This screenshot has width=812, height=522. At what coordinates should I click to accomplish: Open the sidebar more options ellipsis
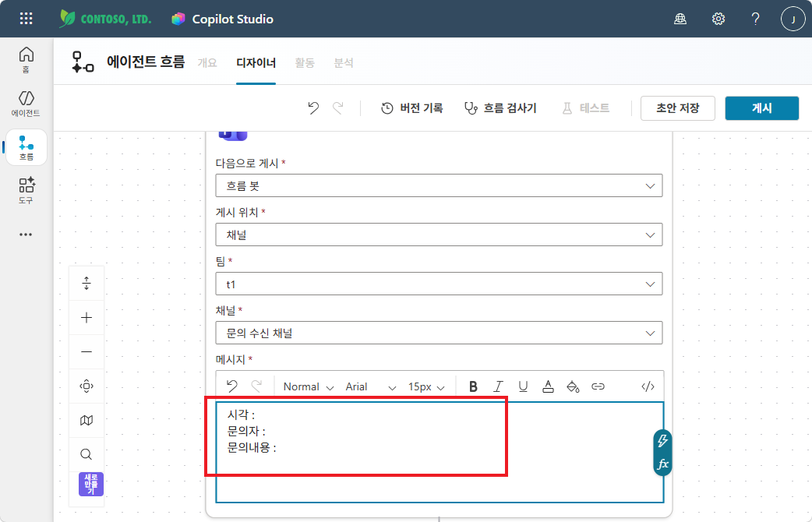tap(26, 235)
